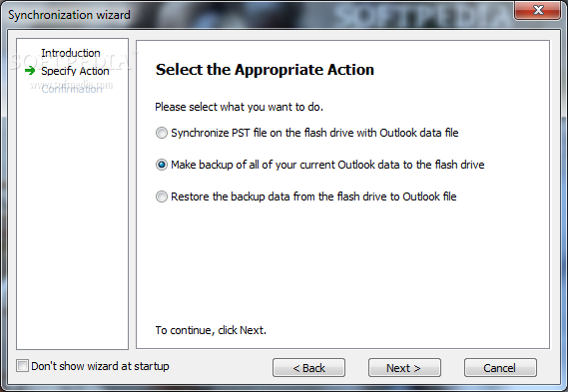Close the wizard using the red X button
Viewport: 568px width, 392px height.
pyautogui.click(x=537, y=10)
